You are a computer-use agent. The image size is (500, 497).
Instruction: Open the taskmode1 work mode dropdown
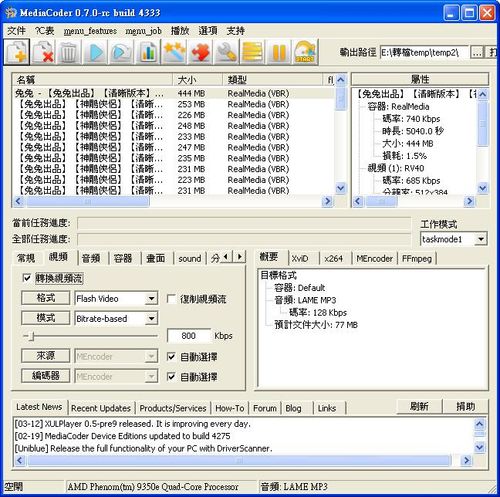[x=481, y=239]
